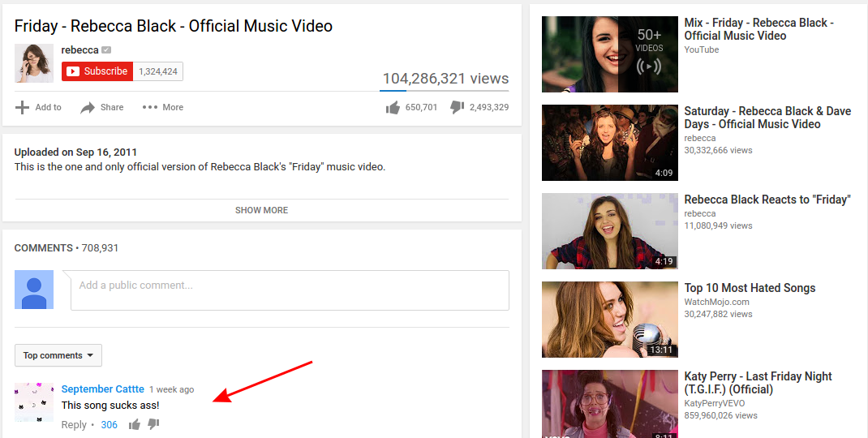
Task: Open the Top 10 Most Hated Songs title
Action: (x=750, y=288)
